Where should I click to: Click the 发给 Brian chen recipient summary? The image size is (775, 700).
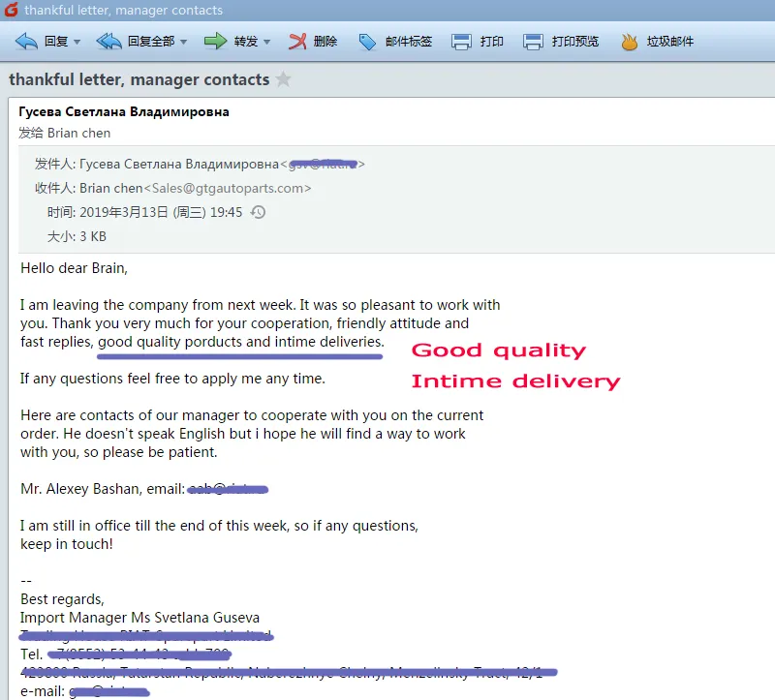[65, 133]
